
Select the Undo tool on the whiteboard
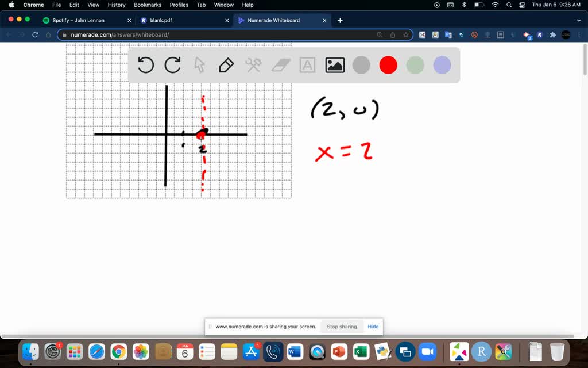pos(145,65)
